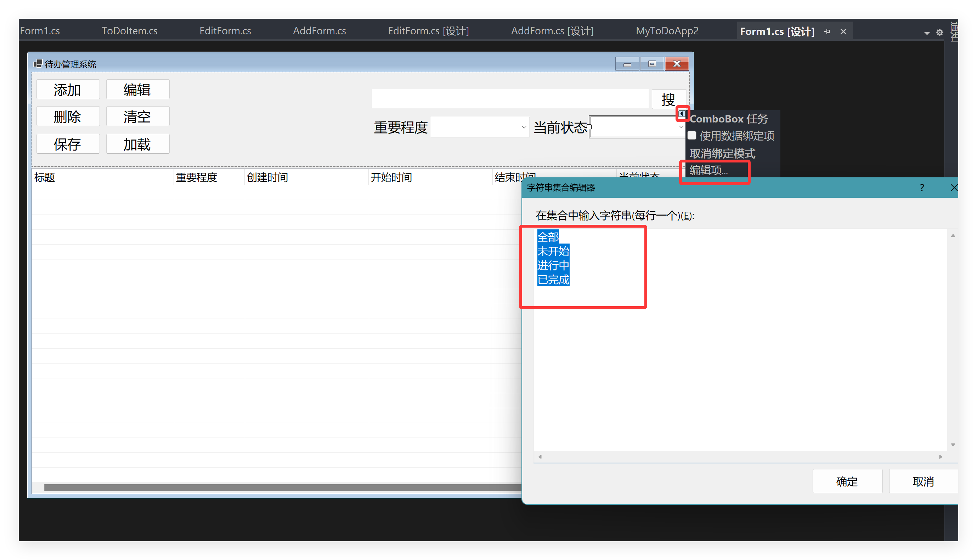Viewport: 977px width, 560px height.
Task: Close the 字符串集合编辑器 dialog
Action: point(954,188)
